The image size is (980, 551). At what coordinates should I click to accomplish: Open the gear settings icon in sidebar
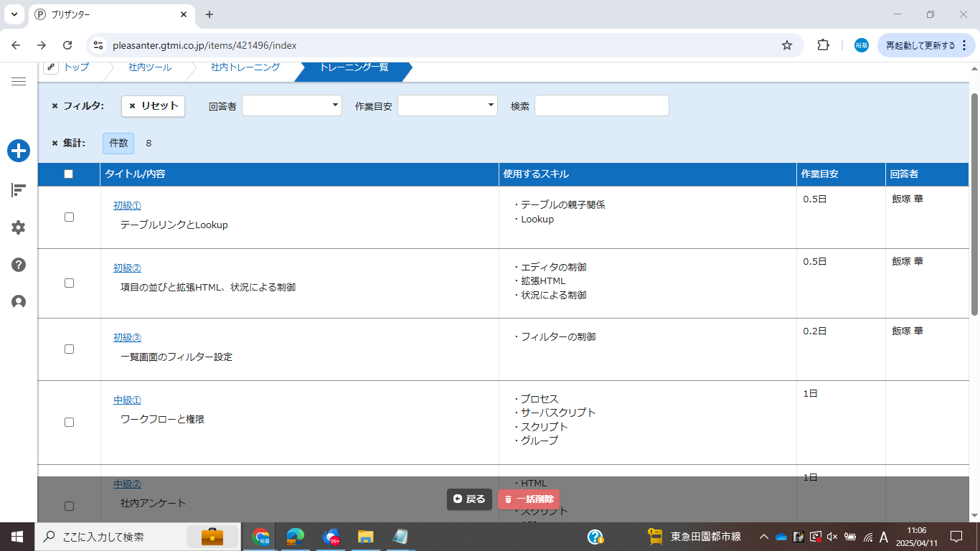click(19, 227)
